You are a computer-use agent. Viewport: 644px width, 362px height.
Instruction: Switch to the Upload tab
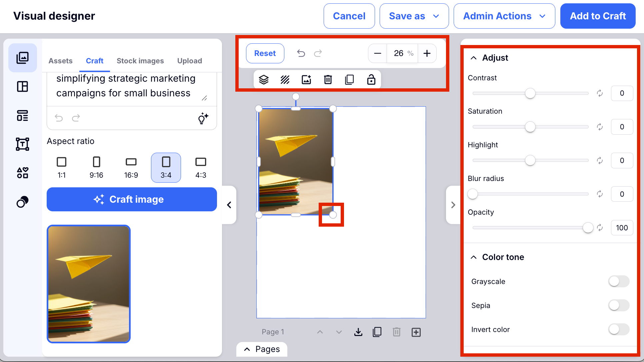(x=189, y=61)
